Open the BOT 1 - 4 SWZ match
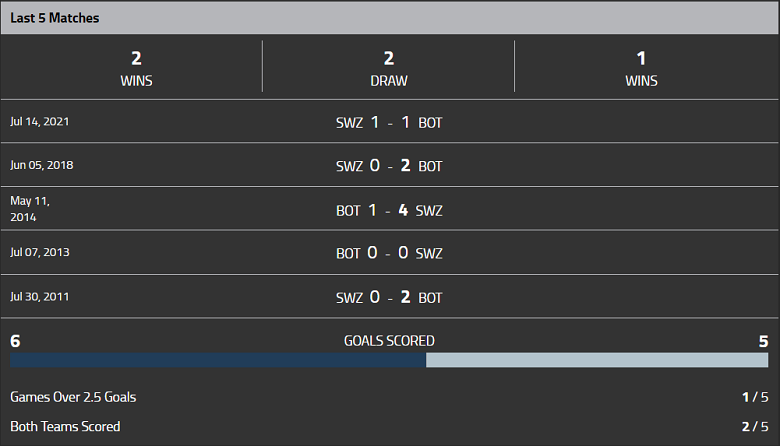This screenshot has height=446, width=780. 389,210
